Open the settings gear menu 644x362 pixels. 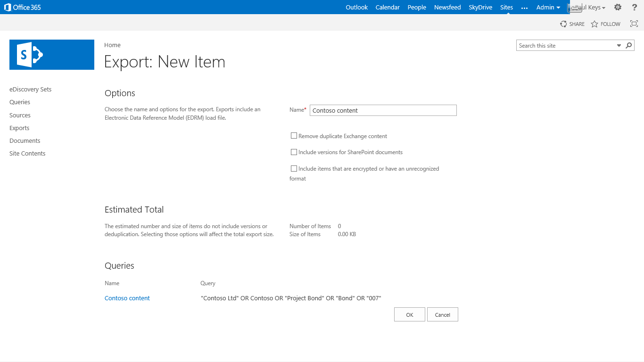point(618,7)
